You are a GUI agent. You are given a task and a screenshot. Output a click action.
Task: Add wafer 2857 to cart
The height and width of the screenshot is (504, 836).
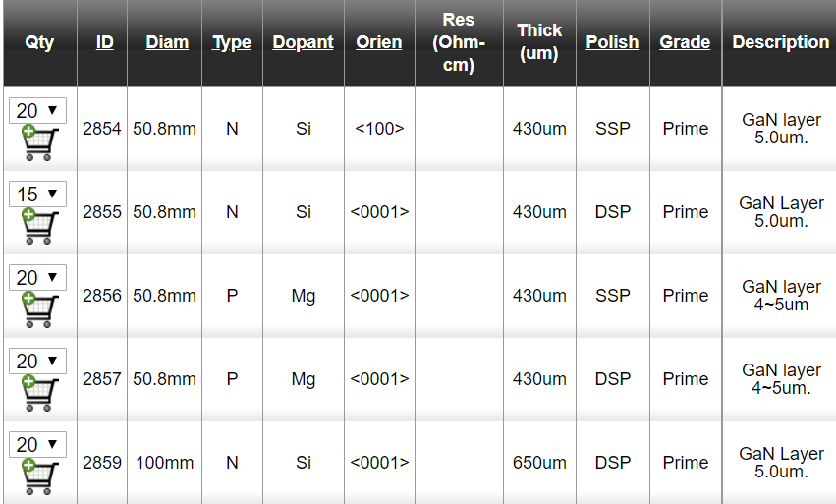[x=37, y=394]
